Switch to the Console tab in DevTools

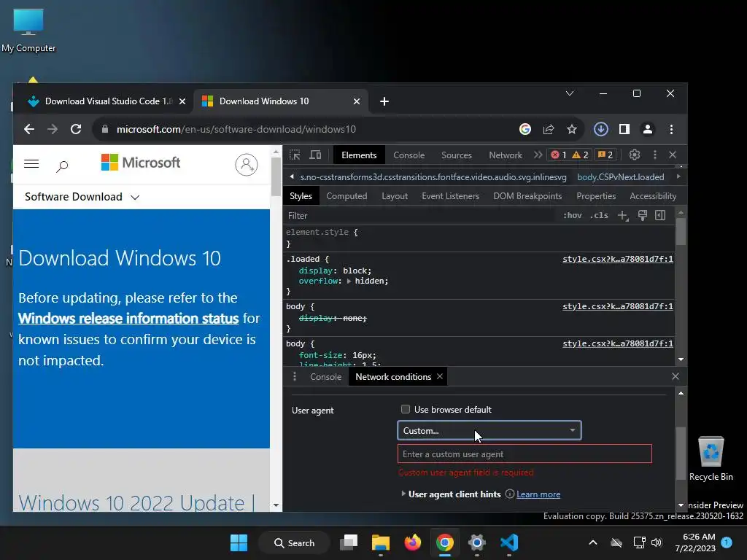pos(409,155)
